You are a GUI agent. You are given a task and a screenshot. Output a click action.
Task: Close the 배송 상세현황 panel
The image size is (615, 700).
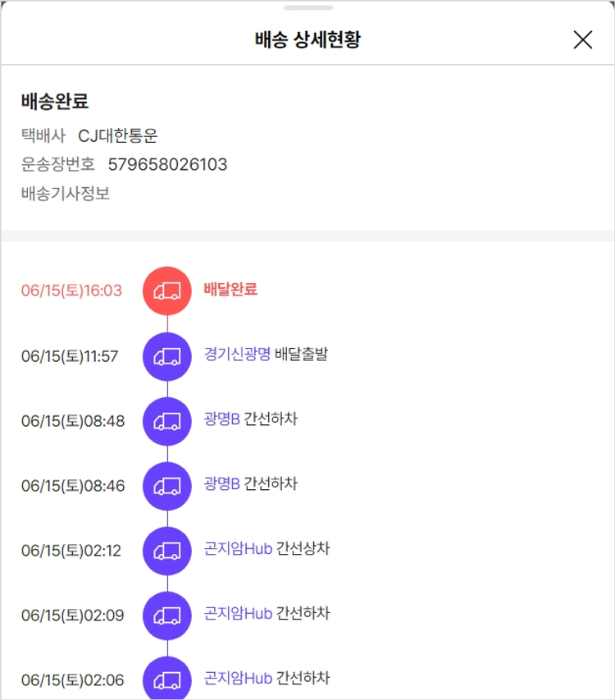coord(582,39)
